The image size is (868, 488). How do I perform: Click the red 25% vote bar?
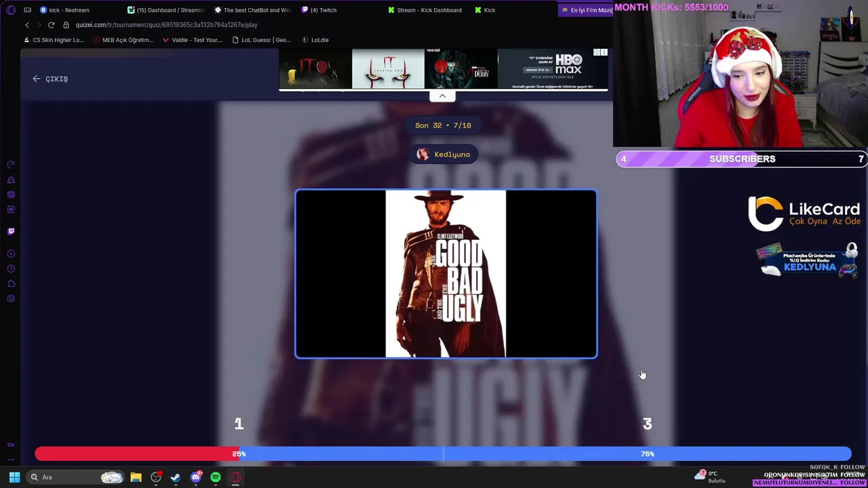tap(136, 454)
